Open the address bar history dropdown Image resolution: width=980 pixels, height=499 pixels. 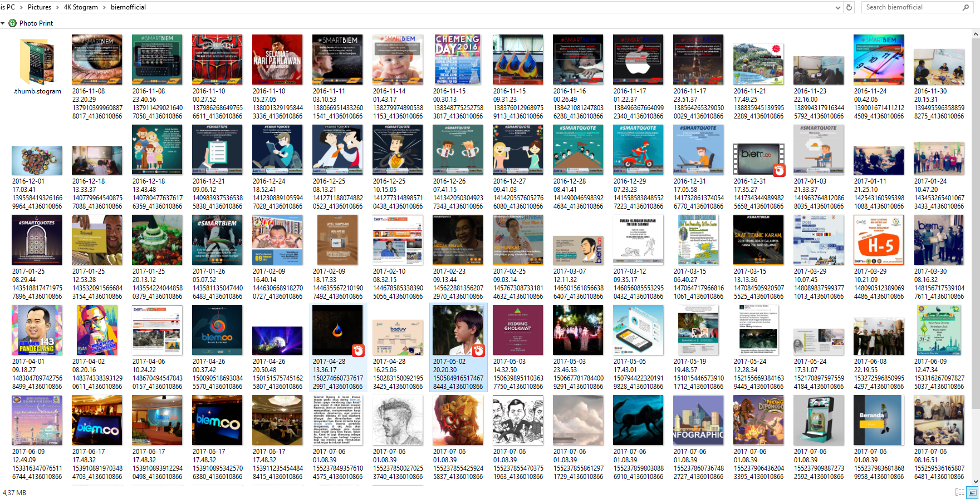click(x=838, y=7)
